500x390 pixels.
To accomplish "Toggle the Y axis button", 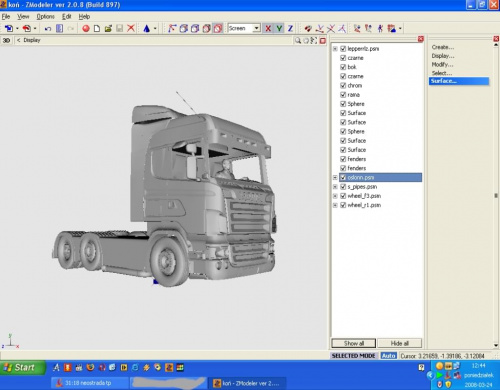I will click(x=279, y=29).
